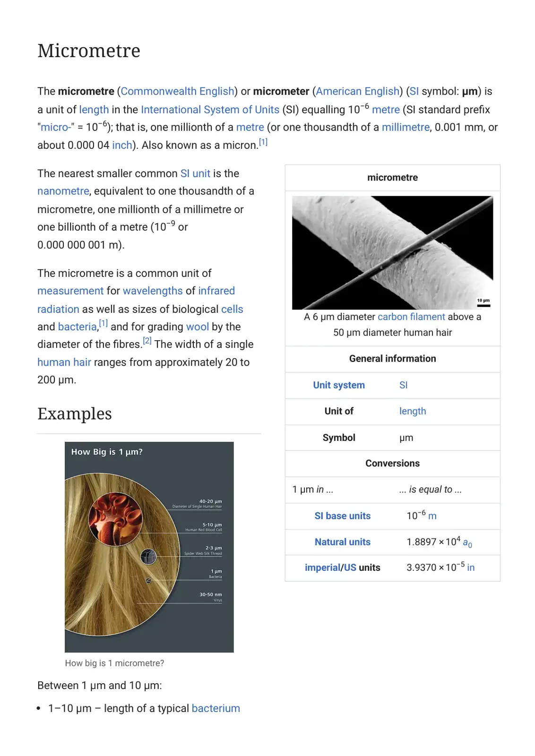
Task: Click the 'Examples' section heading
Action: click(x=75, y=413)
